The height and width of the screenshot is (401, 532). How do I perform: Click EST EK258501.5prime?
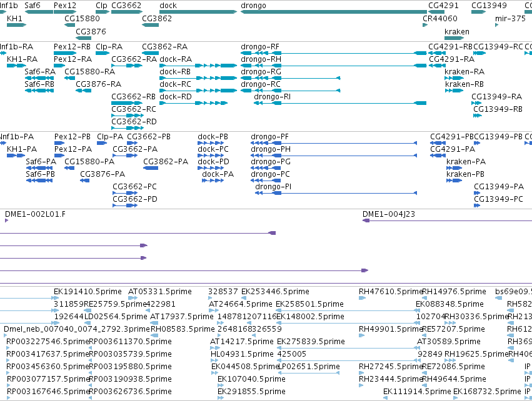(x=310, y=304)
